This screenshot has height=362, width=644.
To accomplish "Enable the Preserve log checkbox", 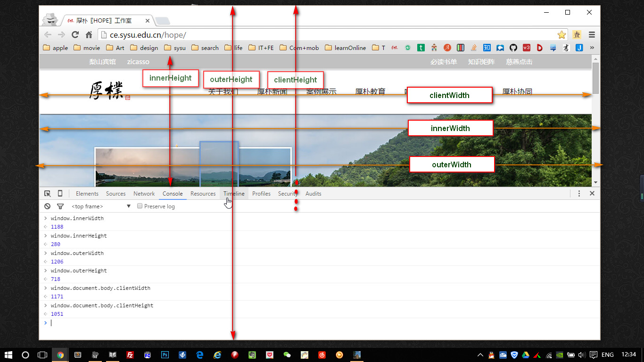I will 140,206.
